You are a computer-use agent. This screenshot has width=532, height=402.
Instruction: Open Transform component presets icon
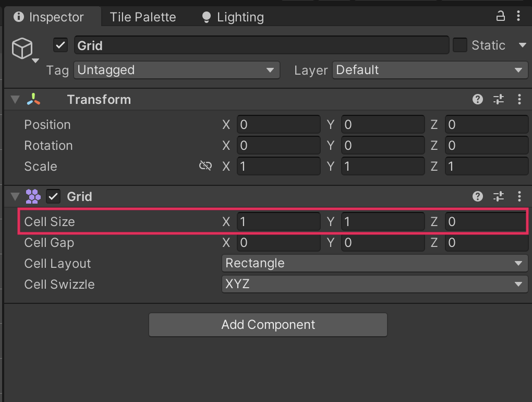tap(499, 99)
